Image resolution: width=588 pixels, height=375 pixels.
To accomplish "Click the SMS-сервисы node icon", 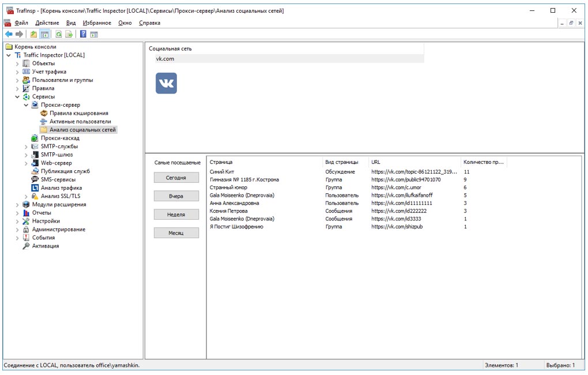I will tap(35, 179).
